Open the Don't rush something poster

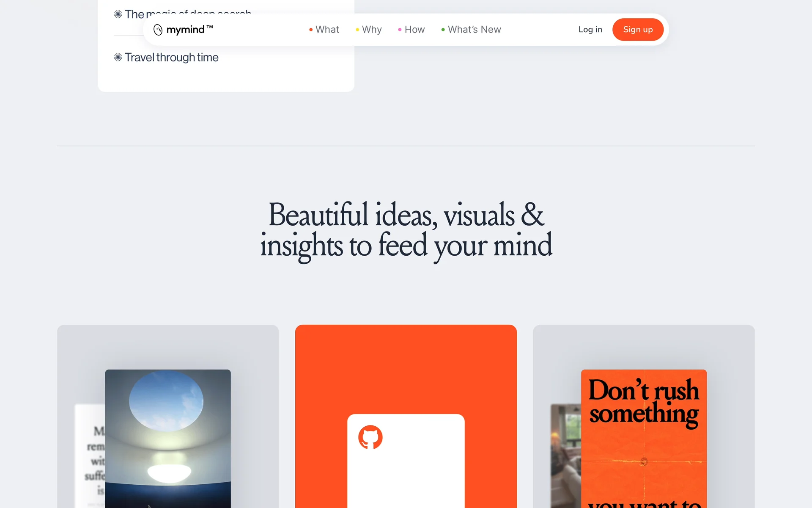[644, 439]
